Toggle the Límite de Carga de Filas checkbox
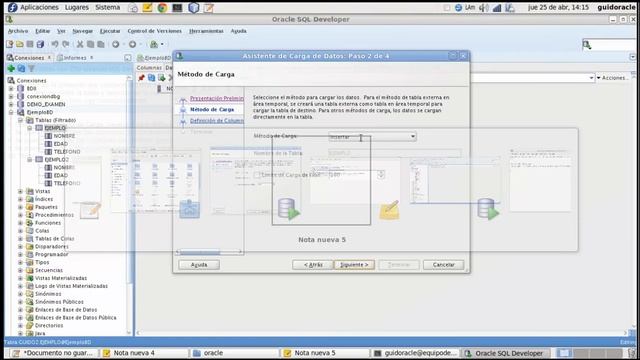Viewport: 640px width, 360px height. [257, 175]
